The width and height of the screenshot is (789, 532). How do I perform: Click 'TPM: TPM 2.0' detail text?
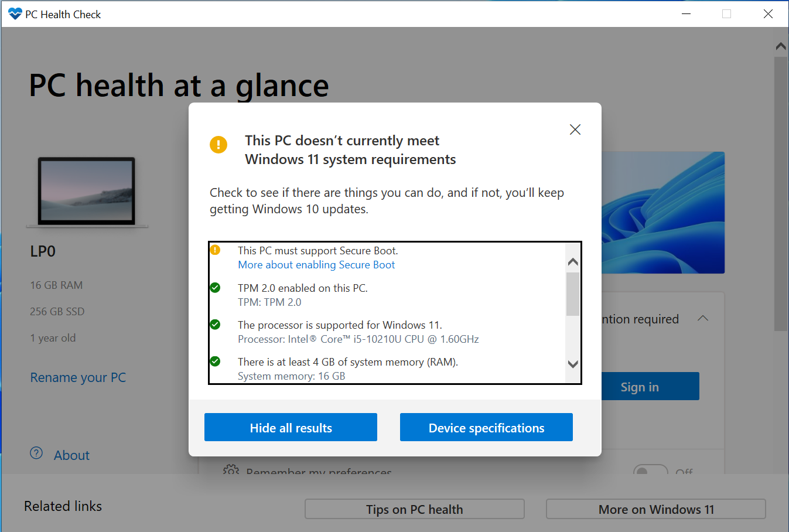pyautogui.click(x=269, y=302)
